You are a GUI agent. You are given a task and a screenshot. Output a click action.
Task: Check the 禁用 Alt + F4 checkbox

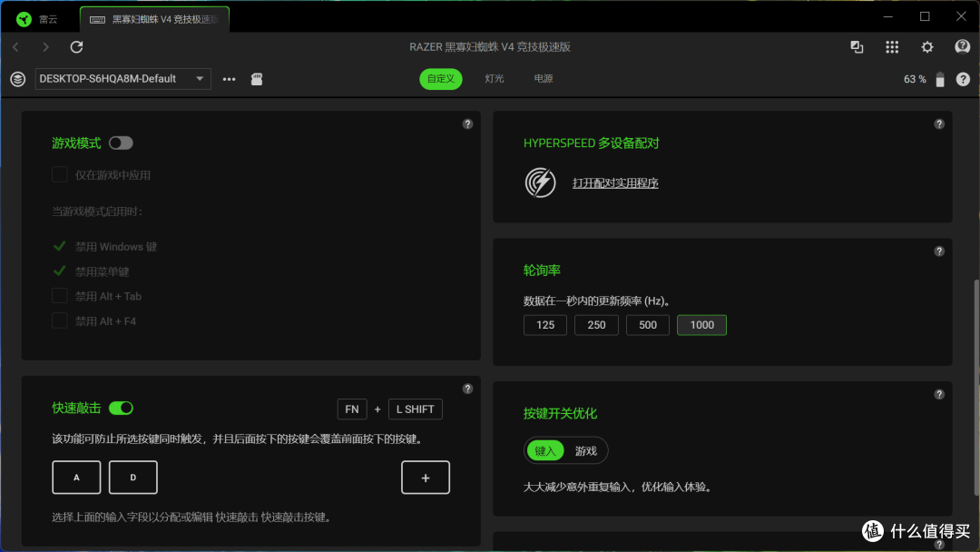coord(59,320)
